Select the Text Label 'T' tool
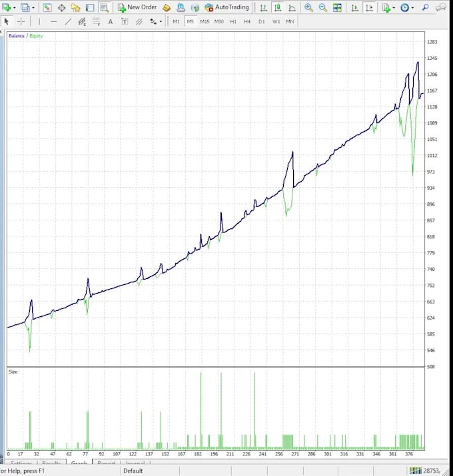This screenshot has height=476, width=453. pyautogui.click(x=125, y=21)
